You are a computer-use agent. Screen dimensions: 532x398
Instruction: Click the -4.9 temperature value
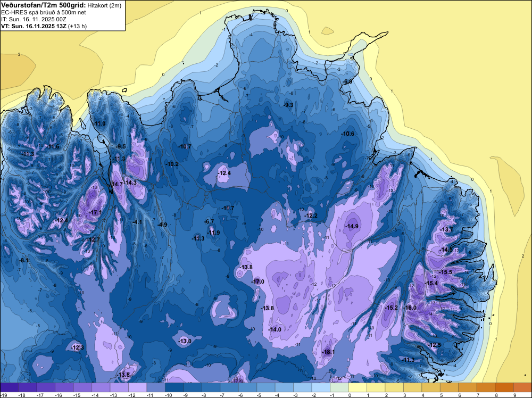click(x=162, y=225)
